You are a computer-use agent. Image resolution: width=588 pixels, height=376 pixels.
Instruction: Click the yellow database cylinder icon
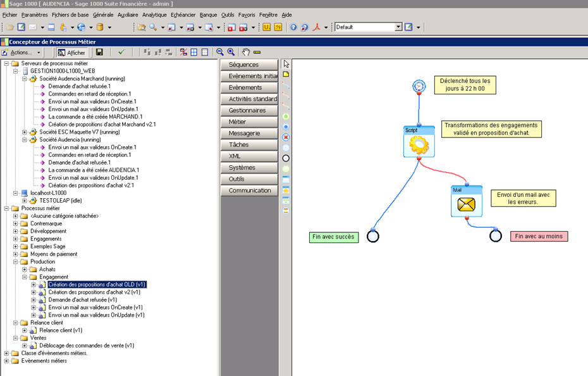pos(100,27)
